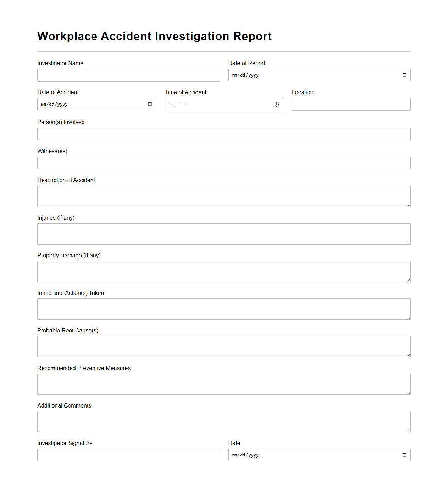Open the Date of Accident calendar picker
The height and width of the screenshot is (499, 448).
pyautogui.click(x=150, y=104)
